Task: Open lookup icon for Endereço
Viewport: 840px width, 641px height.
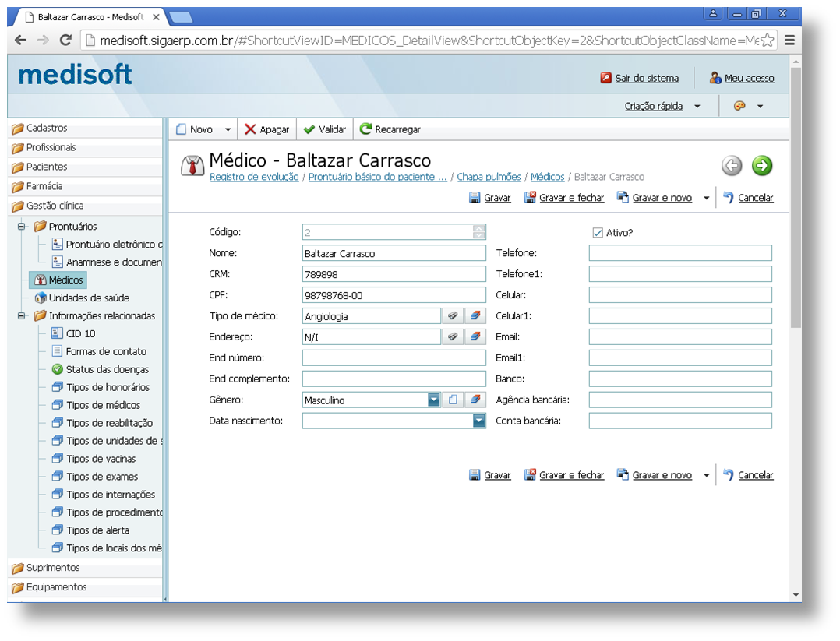Action: click(x=453, y=336)
